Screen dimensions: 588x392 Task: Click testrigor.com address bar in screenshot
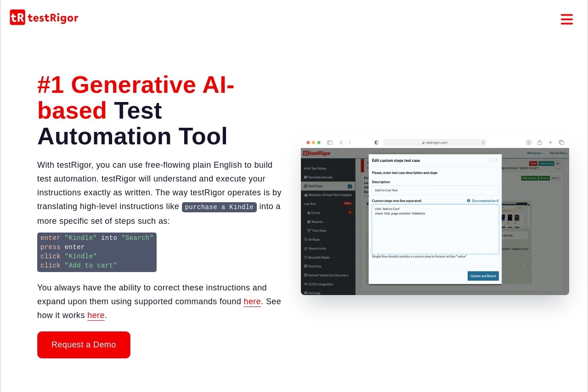[x=435, y=142]
